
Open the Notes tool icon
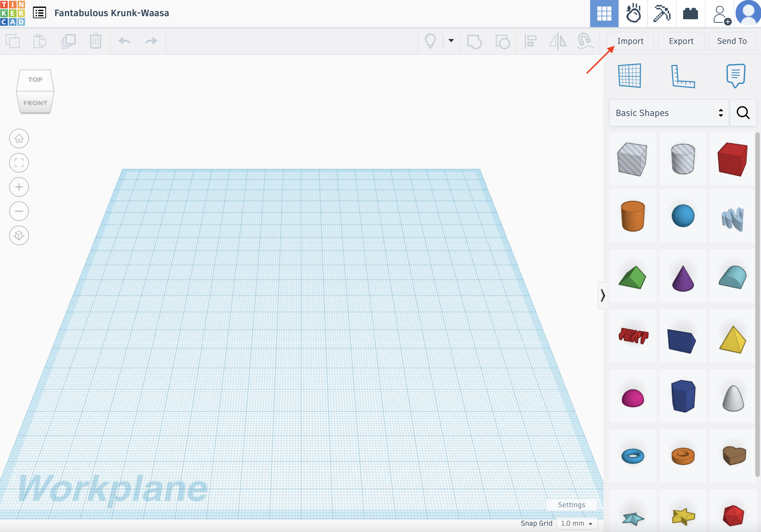point(736,76)
